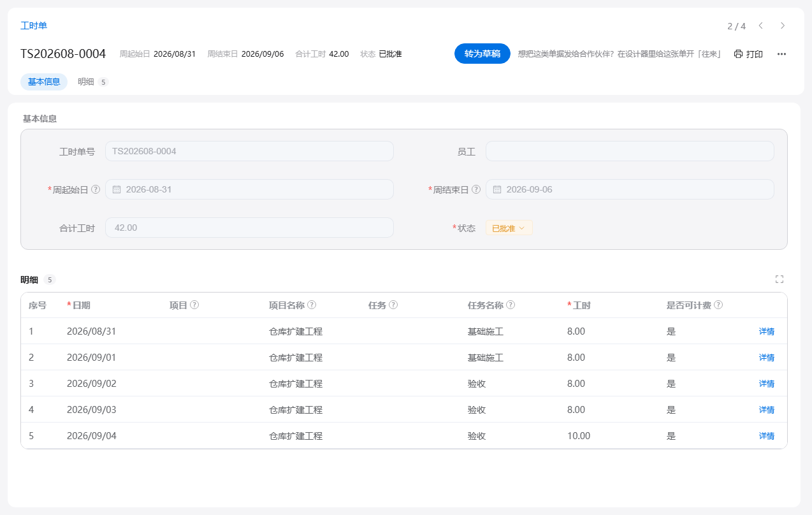Image resolution: width=812 pixels, height=515 pixels.
Task: Click the header 状态 value 已批准
Action: point(390,54)
